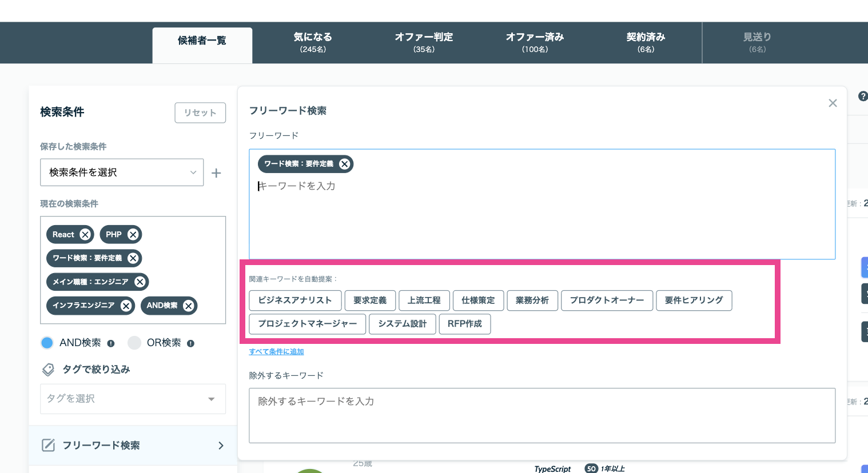Switch to 気になる tab
The width and height of the screenshot is (868, 473).
pyautogui.click(x=313, y=42)
